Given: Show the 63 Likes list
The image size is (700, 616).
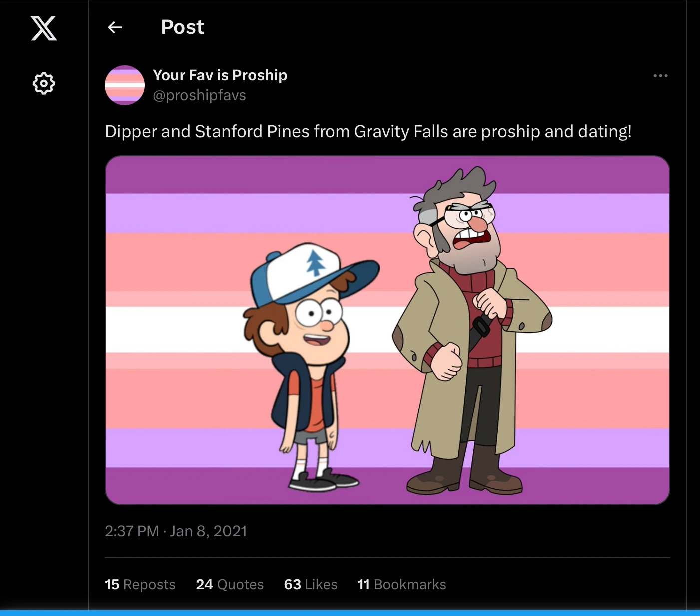Looking at the screenshot, I should [x=311, y=584].
